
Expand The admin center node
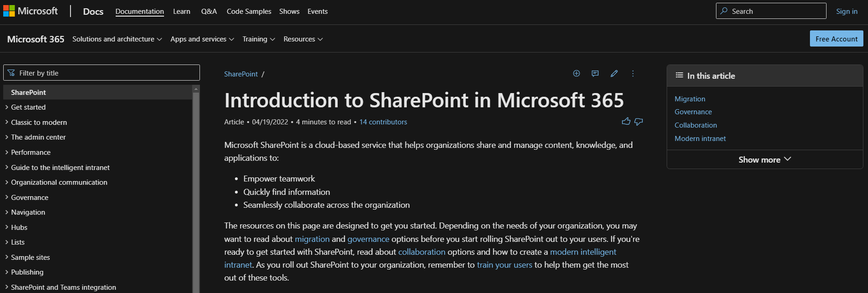[7, 137]
